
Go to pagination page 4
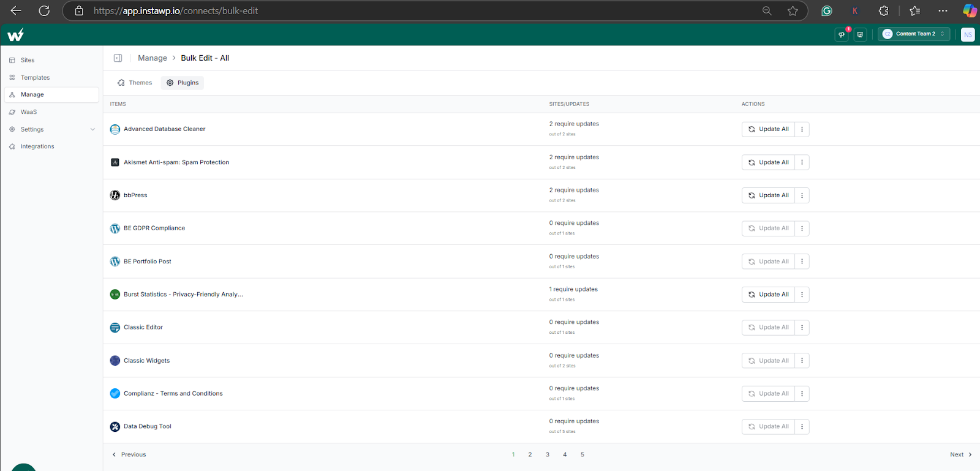(565, 454)
